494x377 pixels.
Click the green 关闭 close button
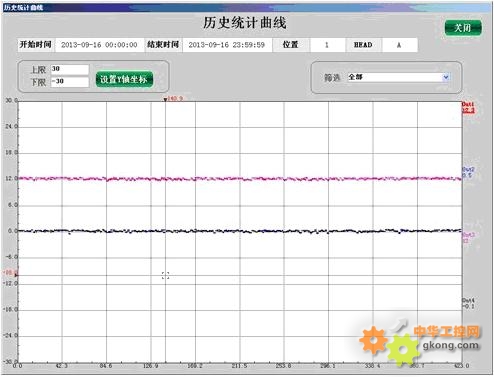pyautogui.click(x=463, y=28)
